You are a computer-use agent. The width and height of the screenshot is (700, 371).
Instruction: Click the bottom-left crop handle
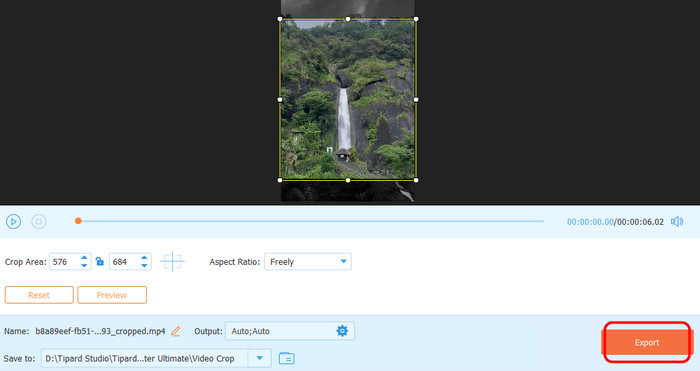[x=280, y=180]
